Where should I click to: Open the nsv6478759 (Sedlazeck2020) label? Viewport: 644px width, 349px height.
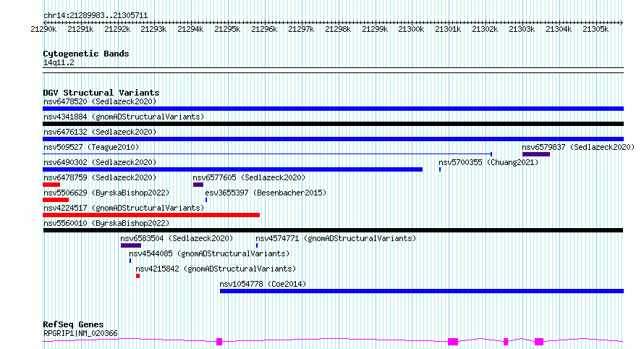pos(100,177)
